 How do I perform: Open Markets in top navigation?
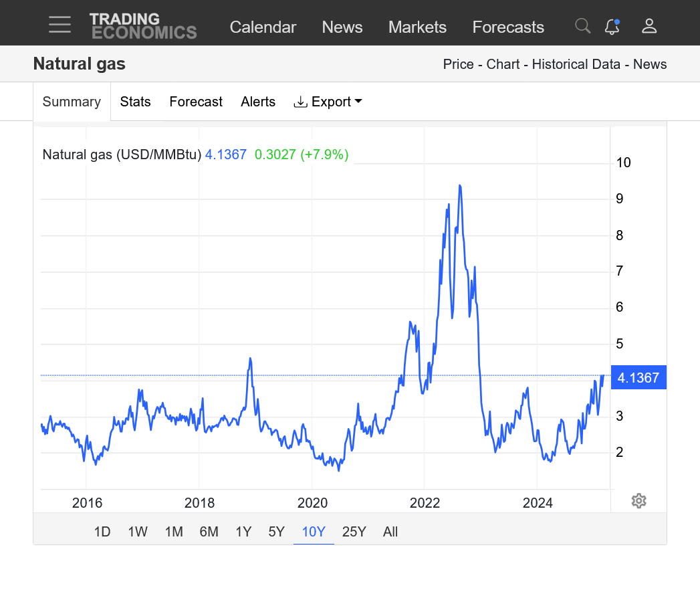coord(417,27)
